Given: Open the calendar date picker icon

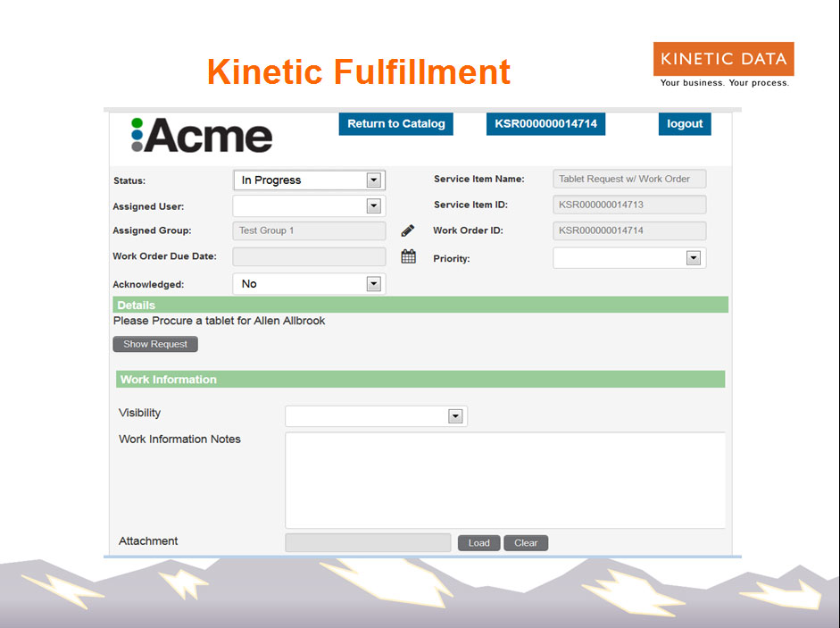Looking at the screenshot, I should click(408, 256).
